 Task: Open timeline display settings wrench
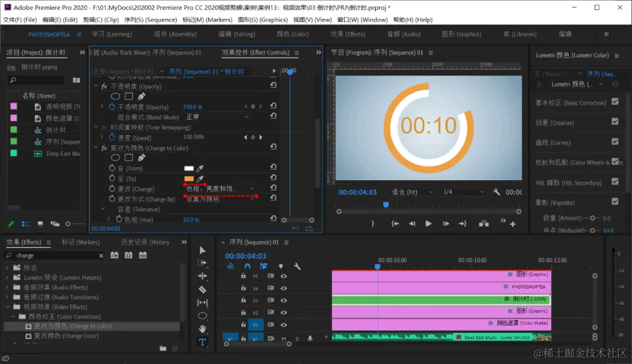coord(297,266)
